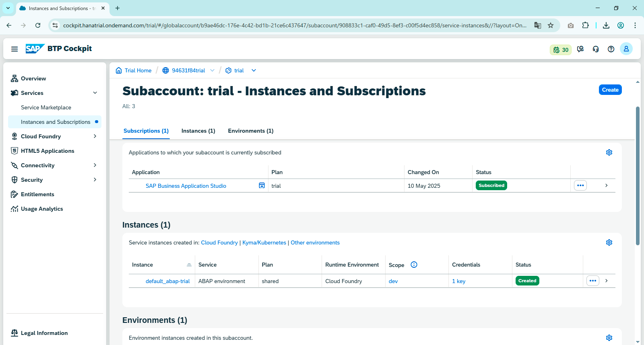Switch to the Instances (1) tab

tap(198, 131)
